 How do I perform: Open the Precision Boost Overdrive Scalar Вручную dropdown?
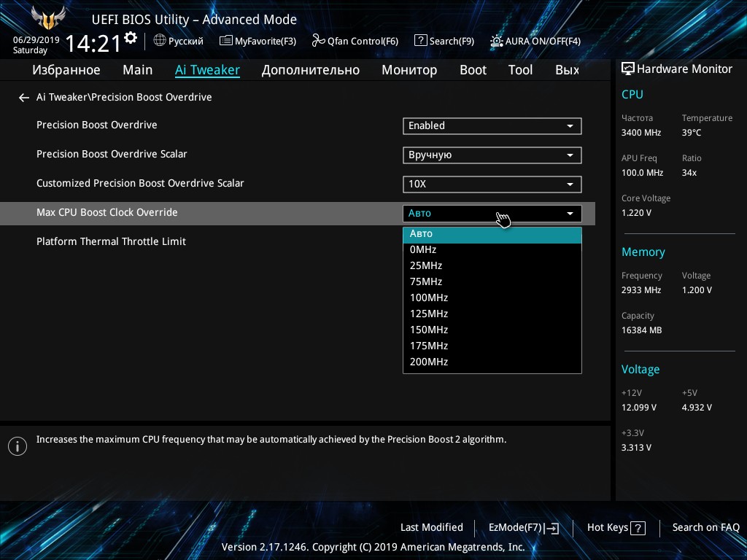pyautogui.click(x=492, y=155)
